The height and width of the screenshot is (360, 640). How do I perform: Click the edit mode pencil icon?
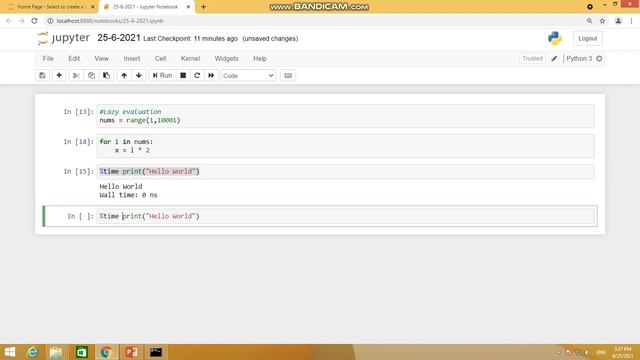click(554, 59)
